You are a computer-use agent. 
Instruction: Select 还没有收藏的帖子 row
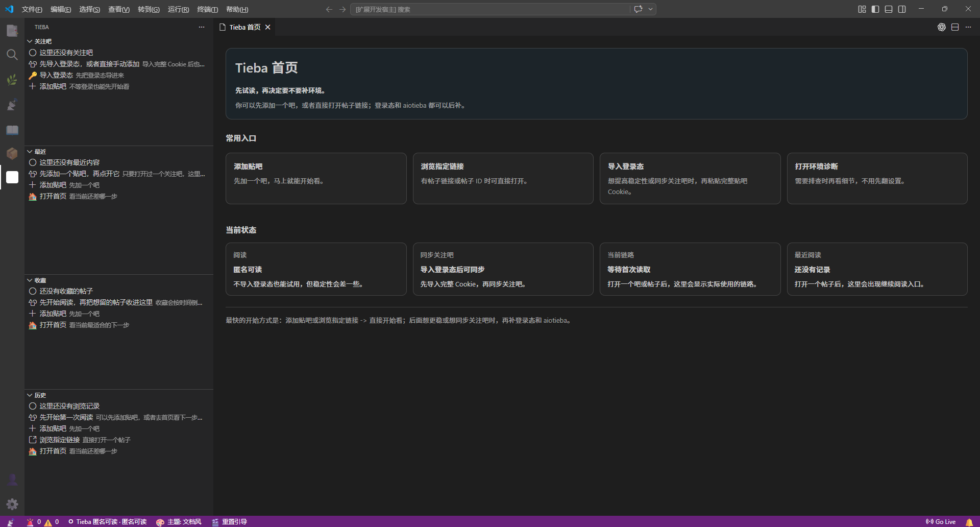coord(119,291)
